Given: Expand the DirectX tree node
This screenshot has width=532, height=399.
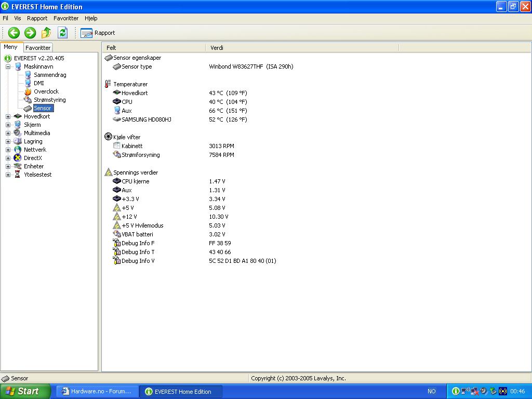Looking at the screenshot, I should [8, 158].
